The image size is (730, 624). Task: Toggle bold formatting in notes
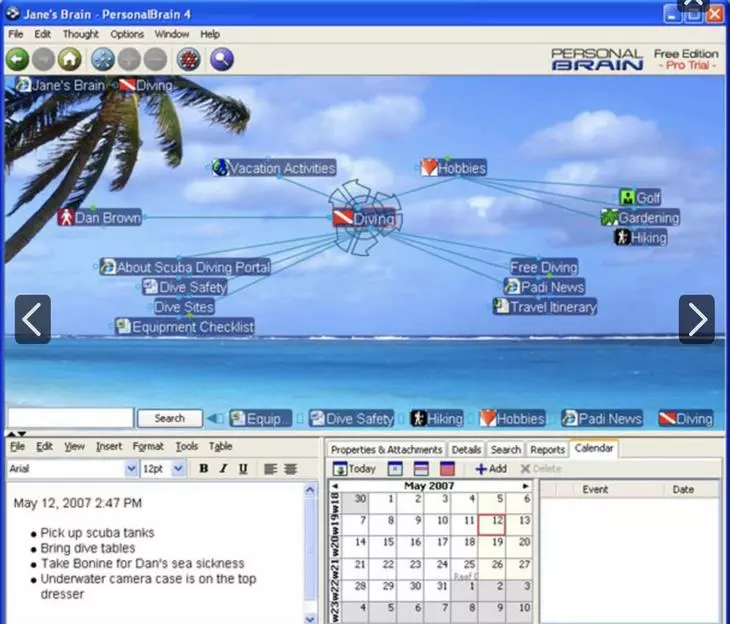pos(204,468)
